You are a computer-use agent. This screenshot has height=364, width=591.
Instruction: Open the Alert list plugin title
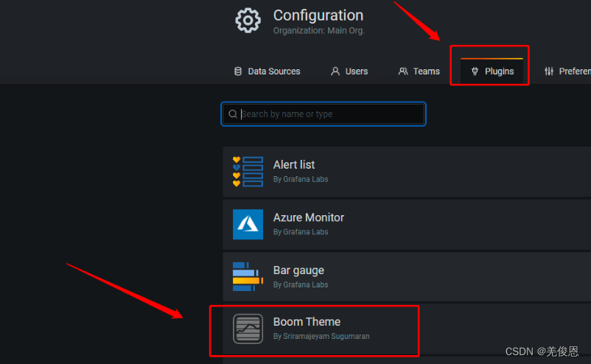(x=293, y=164)
